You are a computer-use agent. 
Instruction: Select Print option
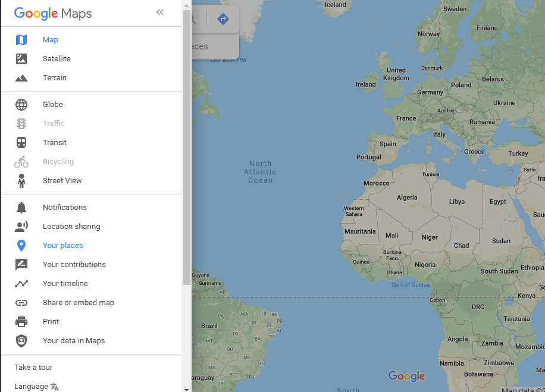[51, 322]
